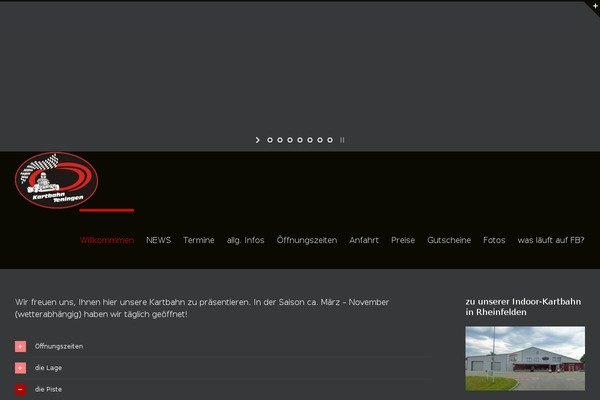Click the 'Öffnungszeiten' accordion label
The width and height of the screenshot is (600, 400).
click(59, 346)
